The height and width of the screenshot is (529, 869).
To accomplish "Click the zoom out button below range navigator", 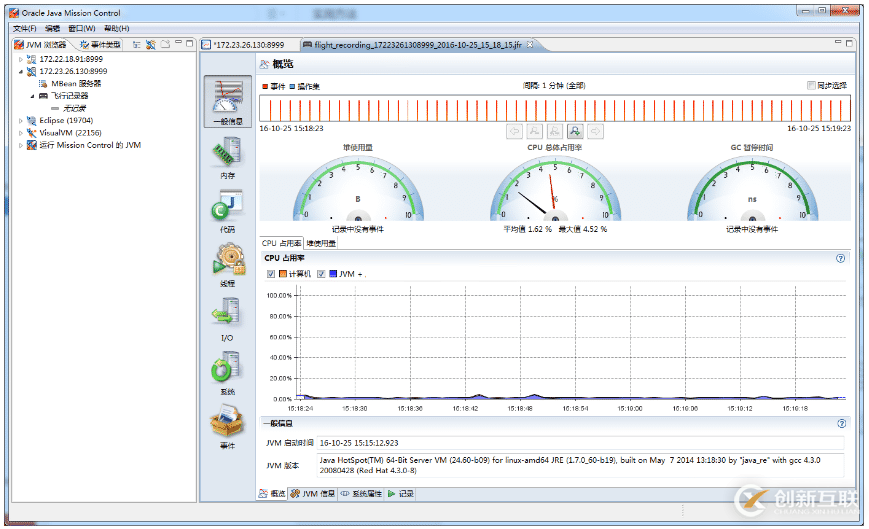I will (x=554, y=131).
